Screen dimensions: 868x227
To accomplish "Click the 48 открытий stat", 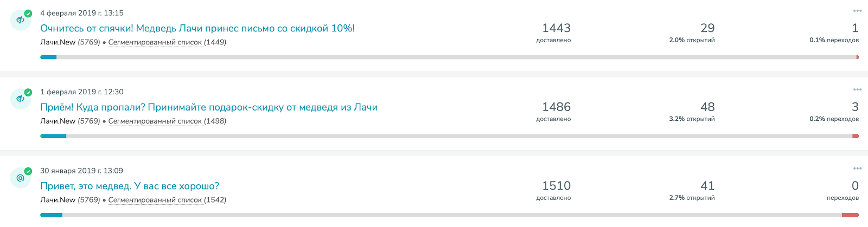I will point(707,107).
